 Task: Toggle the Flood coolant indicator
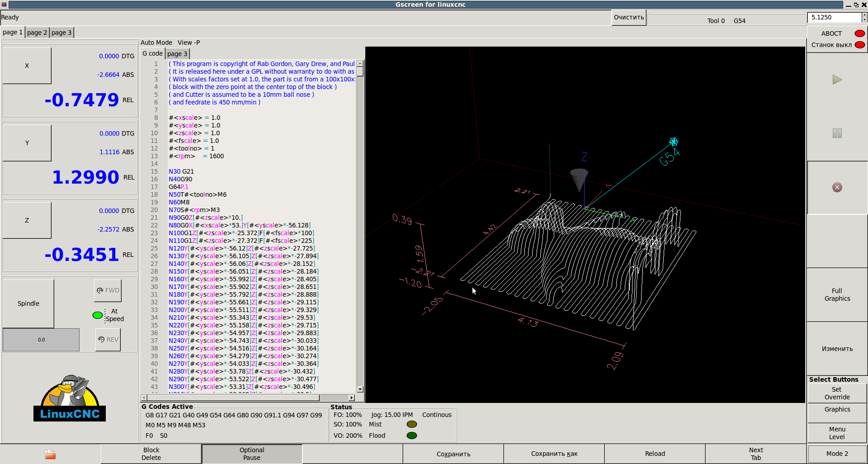pos(411,436)
